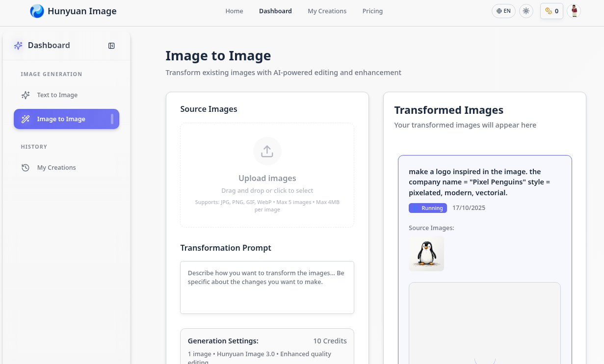Viewport: 604px width, 364px height.
Task: Open Text to Image in sidebar
Action: pos(57,95)
